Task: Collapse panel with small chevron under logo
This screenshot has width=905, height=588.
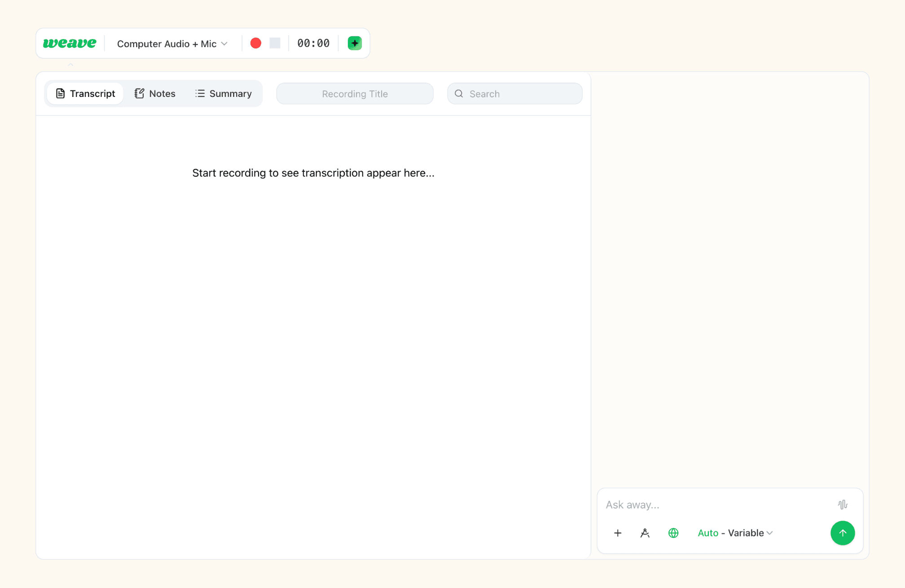Action: pyautogui.click(x=70, y=65)
